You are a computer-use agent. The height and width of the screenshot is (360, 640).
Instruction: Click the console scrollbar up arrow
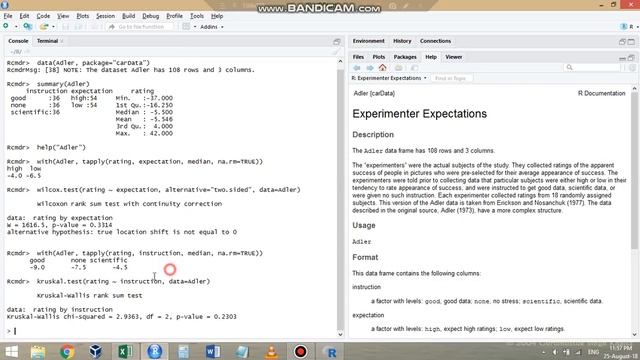coord(340,61)
